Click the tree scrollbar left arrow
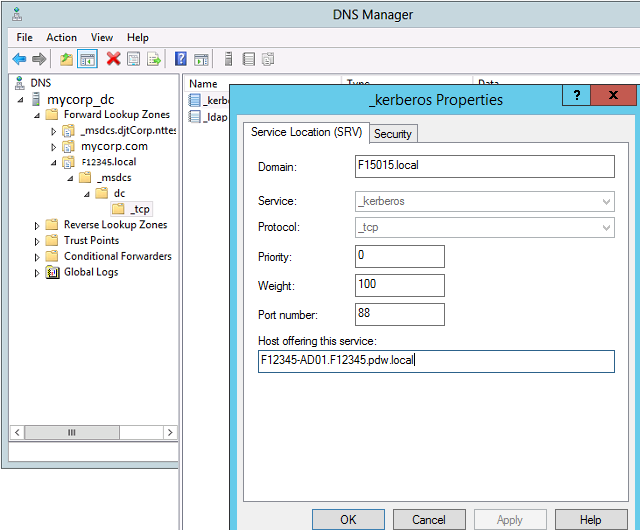 [17, 432]
